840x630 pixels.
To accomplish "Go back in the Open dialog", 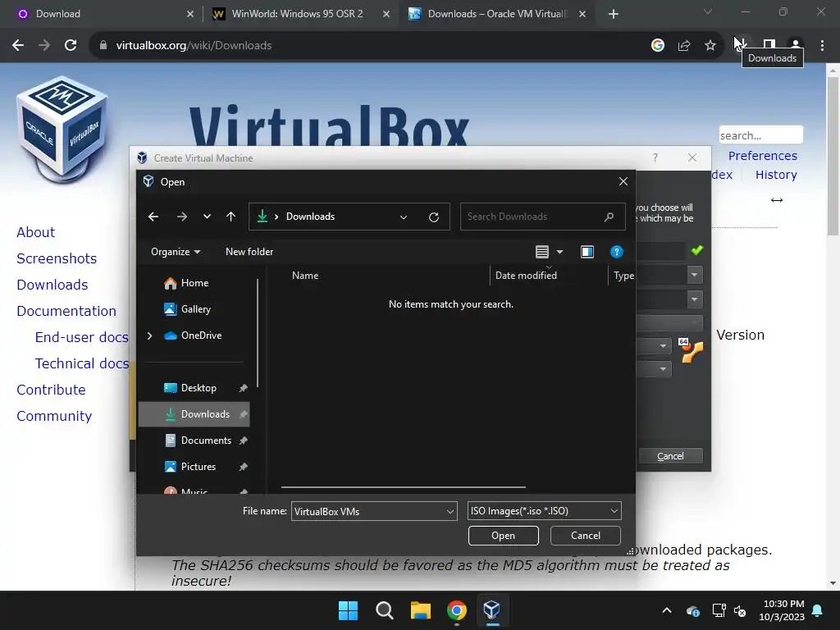I will point(153,217).
